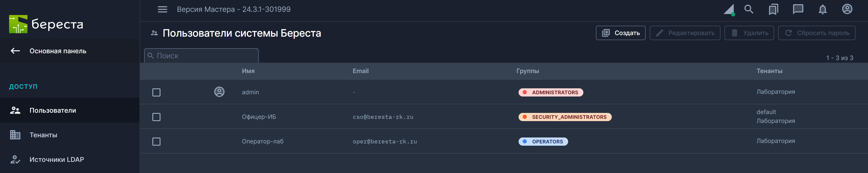This screenshot has height=173, width=868.
Task: Select the admin user checkbox
Action: pyautogui.click(x=156, y=92)
